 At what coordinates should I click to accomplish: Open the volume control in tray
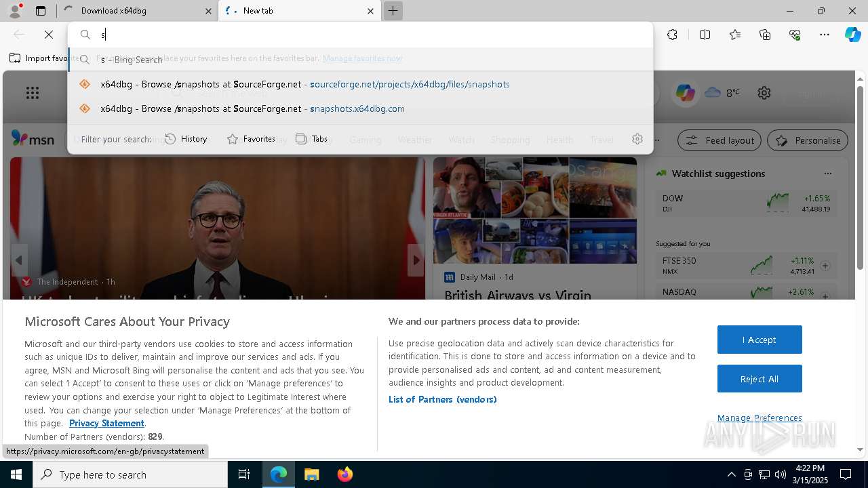pos(781,474)
